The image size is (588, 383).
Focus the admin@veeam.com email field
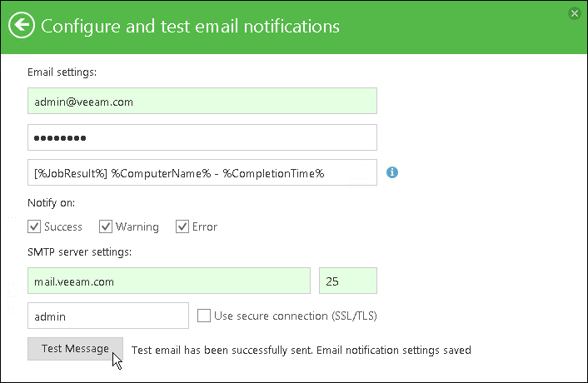pyautogui.click(x=202, y=102)
